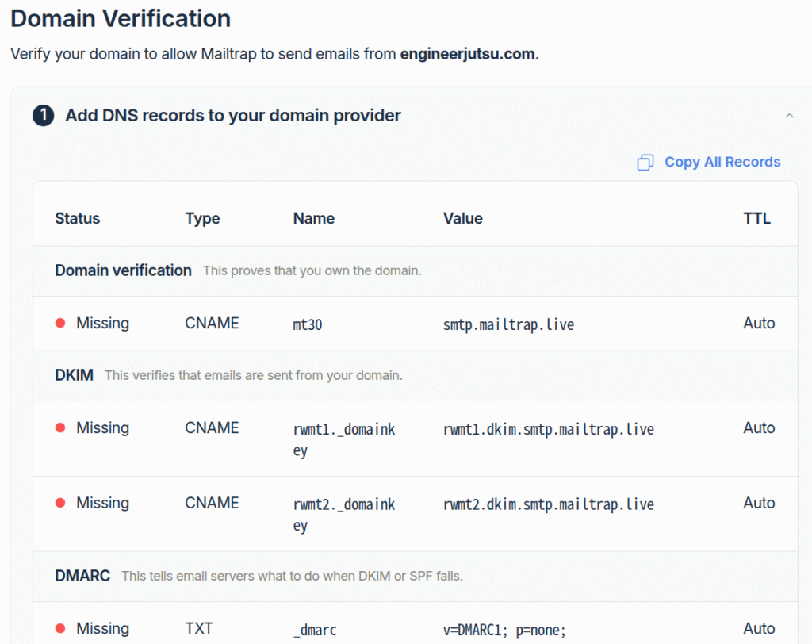Click the DMARC section header row

click(82, 576)
